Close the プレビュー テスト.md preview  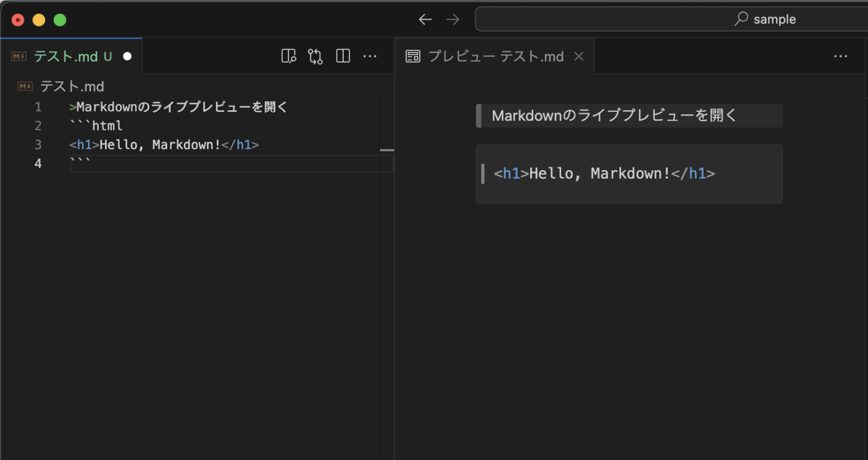pos(579,56)
